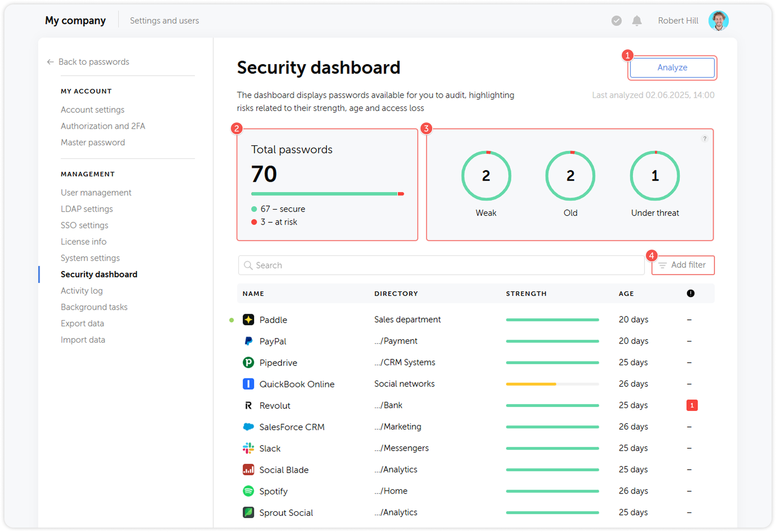Click the yellow QuickBook Online strength bar
Screen dimensions: 776x532
552,384
